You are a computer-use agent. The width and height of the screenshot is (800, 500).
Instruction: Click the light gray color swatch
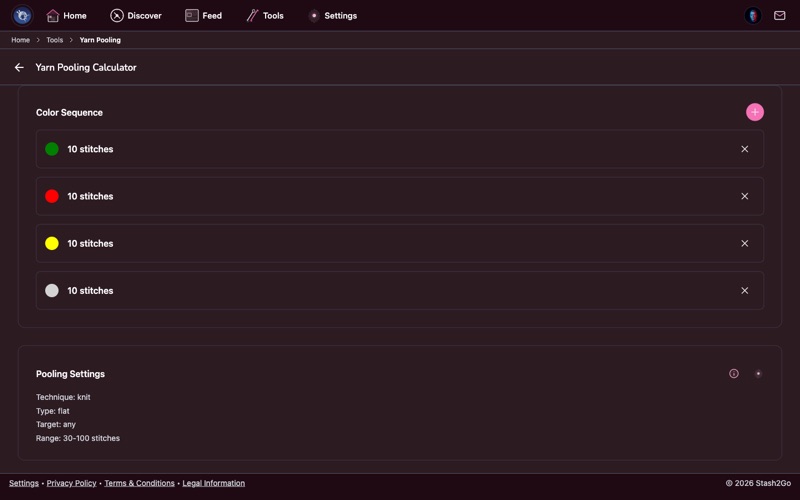(x=52, y=290)
